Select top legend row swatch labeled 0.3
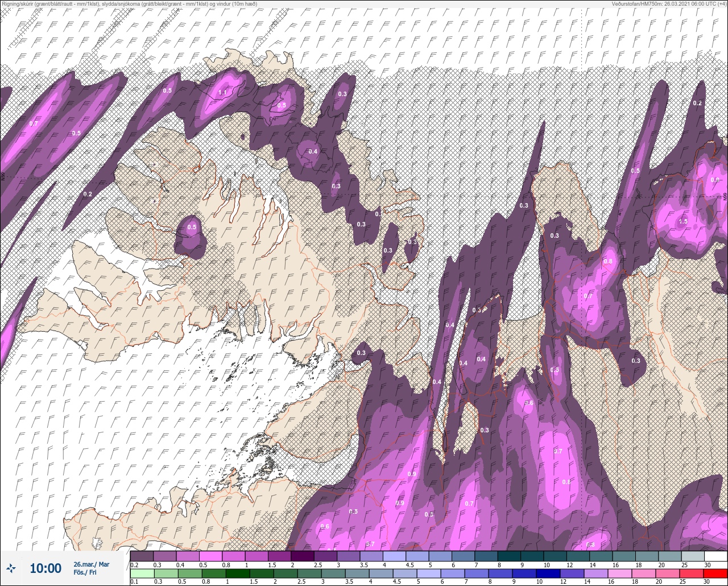 [x=164, y=556]
